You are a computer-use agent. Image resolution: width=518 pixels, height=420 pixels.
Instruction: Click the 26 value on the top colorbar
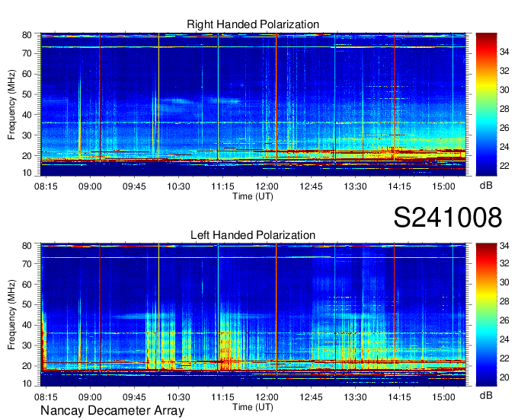[x=504, y=128]
